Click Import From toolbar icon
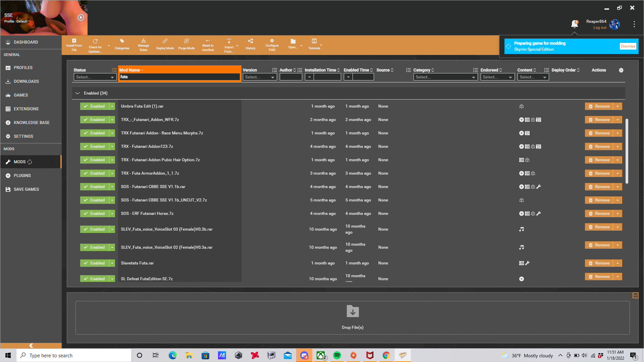 pyautogui.click(x=229, y=46)
